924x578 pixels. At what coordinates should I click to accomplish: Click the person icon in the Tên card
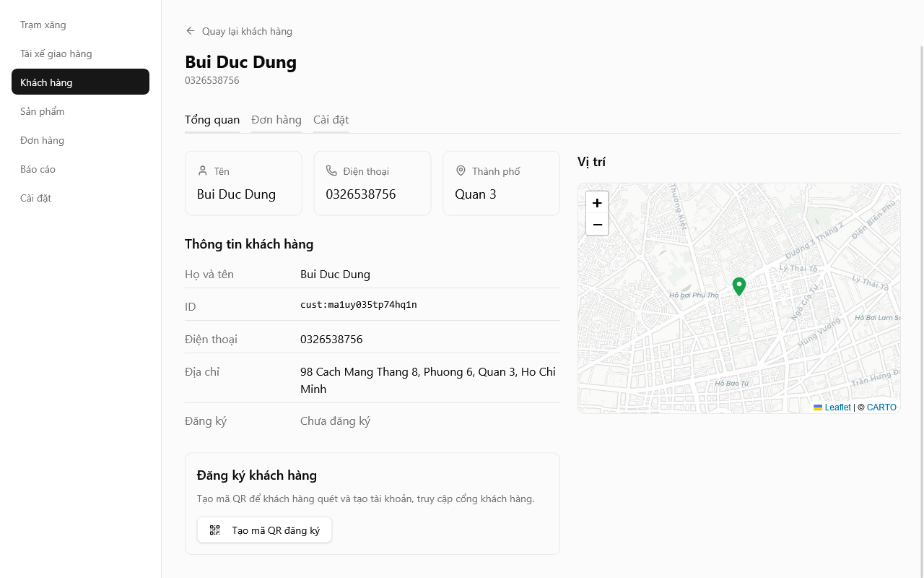coord(202,170)
